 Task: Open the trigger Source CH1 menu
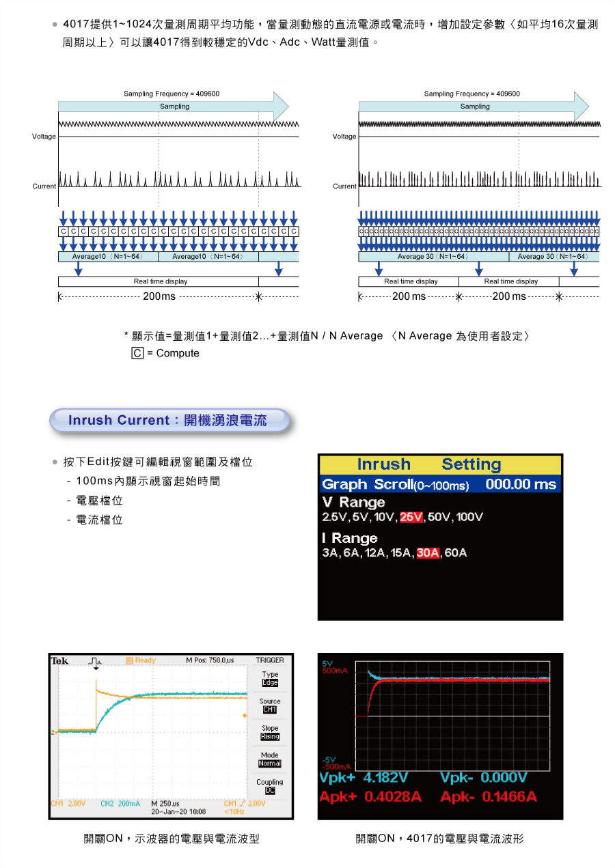click(270, 706)
